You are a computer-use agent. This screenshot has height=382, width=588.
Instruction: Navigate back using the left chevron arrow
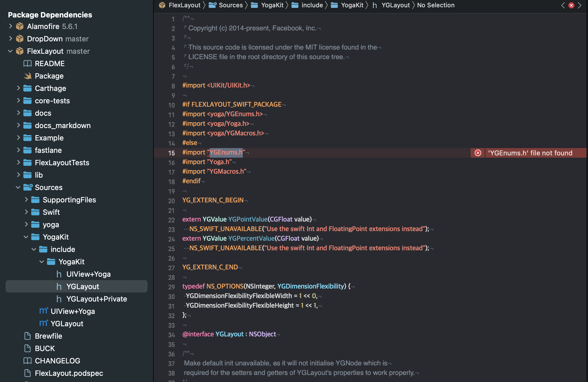(x=563, y=5)
